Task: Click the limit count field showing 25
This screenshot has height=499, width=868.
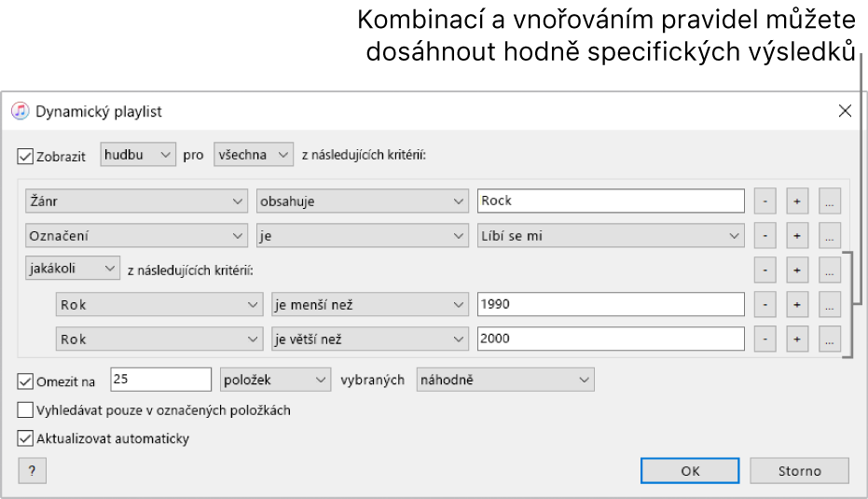Action: (x=161, y=380)
